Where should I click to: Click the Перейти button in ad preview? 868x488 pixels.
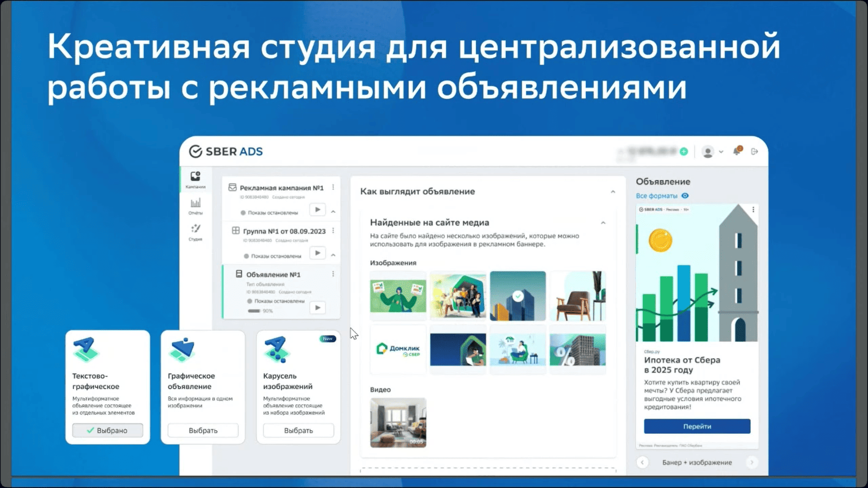[697, 426]
